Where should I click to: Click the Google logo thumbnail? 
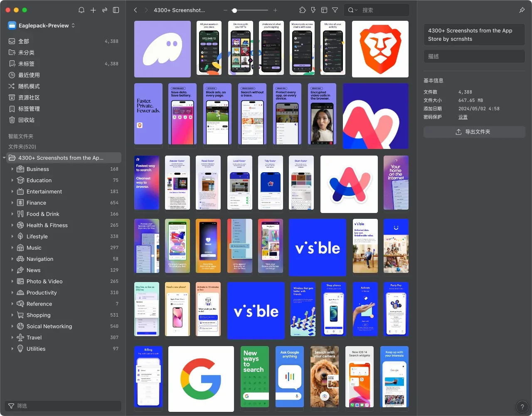coord(201,379)
